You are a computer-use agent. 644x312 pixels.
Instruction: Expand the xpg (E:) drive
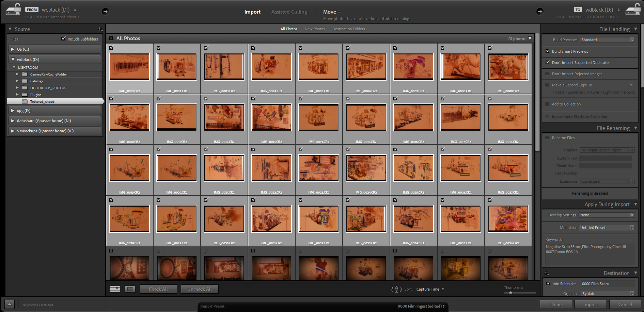[x=13, y=111]
